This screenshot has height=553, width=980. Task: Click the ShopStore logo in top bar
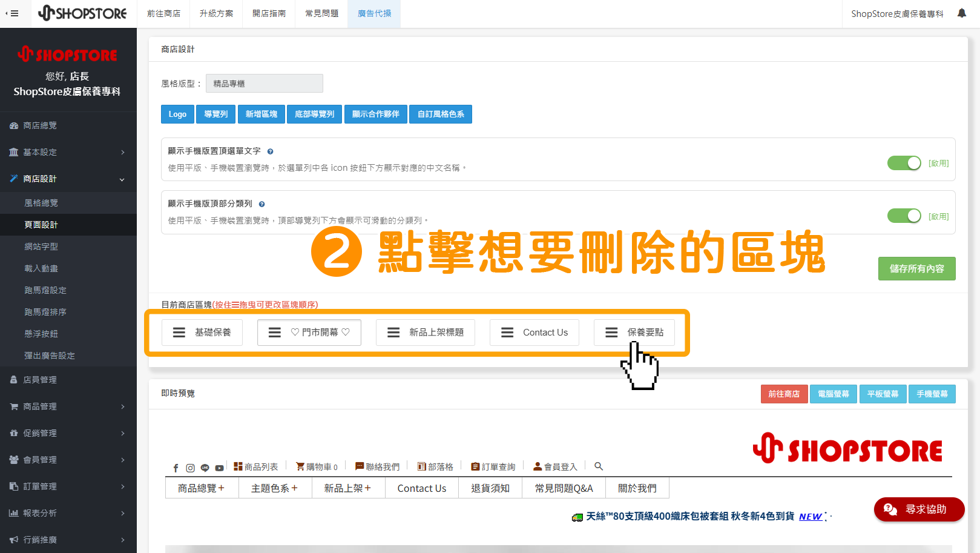point(82,13)
